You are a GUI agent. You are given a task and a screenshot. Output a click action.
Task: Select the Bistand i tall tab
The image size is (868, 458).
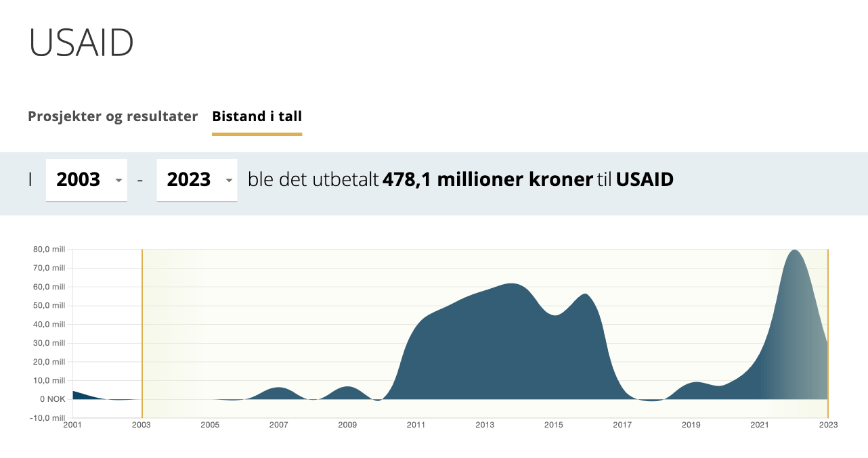pos(257,116)
